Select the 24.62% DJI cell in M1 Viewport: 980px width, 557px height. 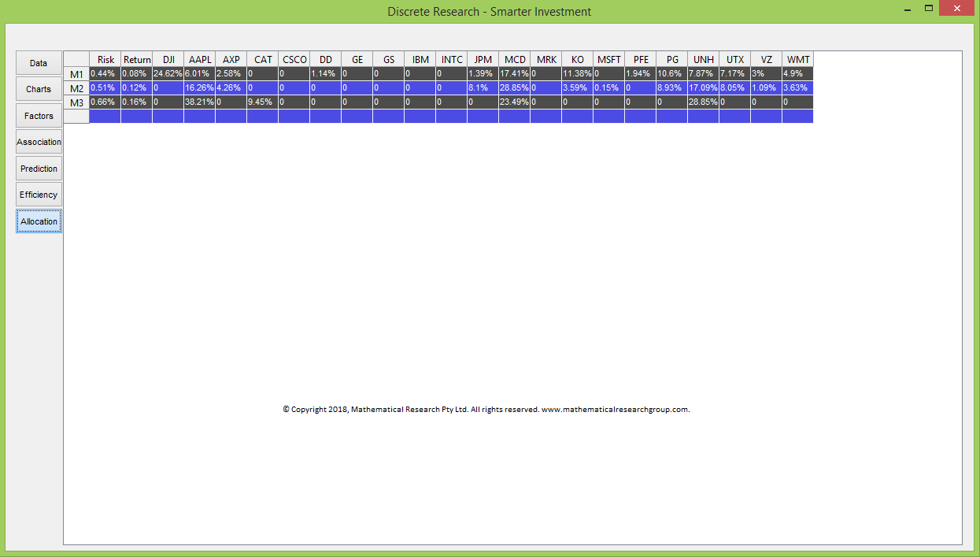168,74
